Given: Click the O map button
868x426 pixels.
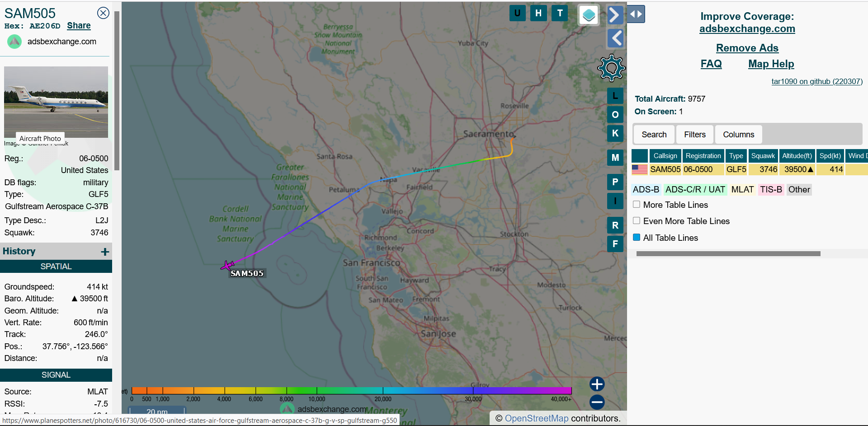Looking at the screenshot, I should [x=615, y=115].
